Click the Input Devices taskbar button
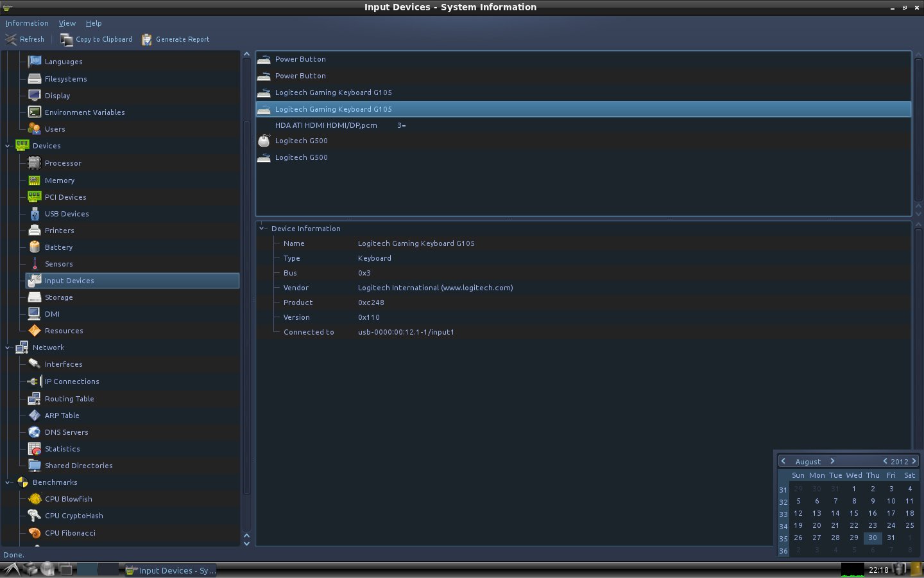 (x=170, y=570)
